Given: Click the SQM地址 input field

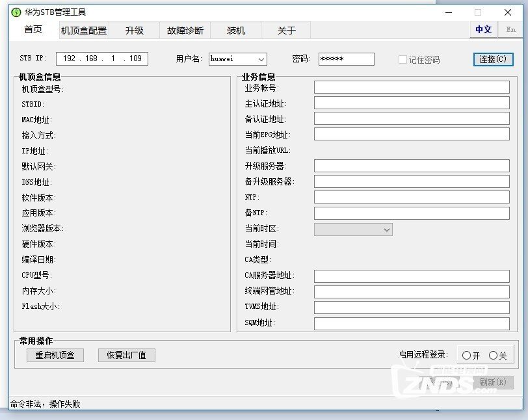Looking at the screenshot, I should [412, 323].
